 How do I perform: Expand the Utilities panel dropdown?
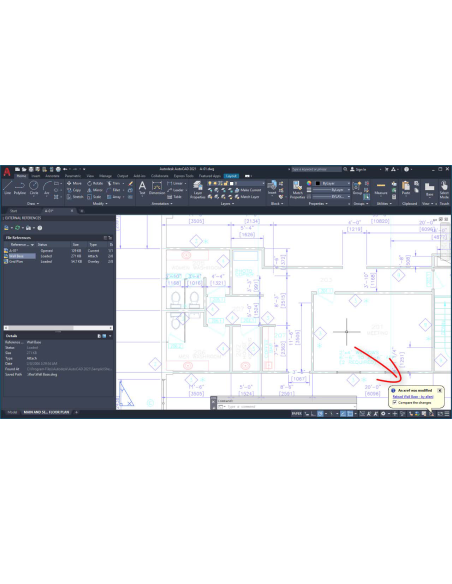(384, 204)
